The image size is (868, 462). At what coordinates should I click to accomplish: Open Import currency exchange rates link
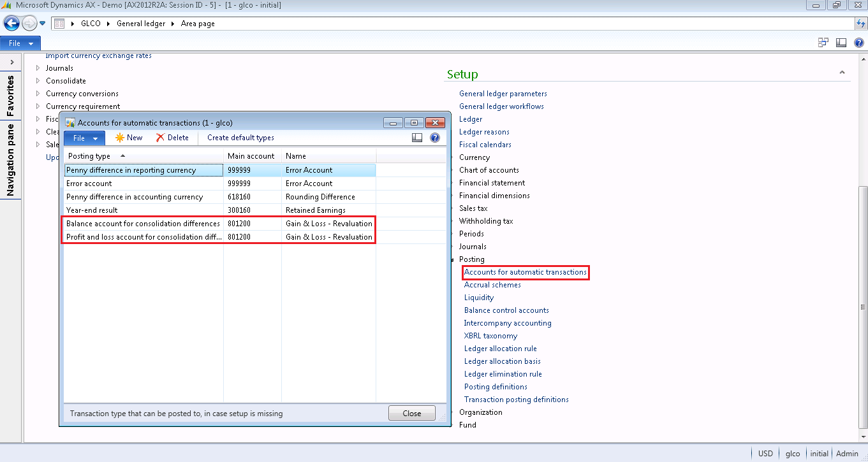[x=99, y=56]
